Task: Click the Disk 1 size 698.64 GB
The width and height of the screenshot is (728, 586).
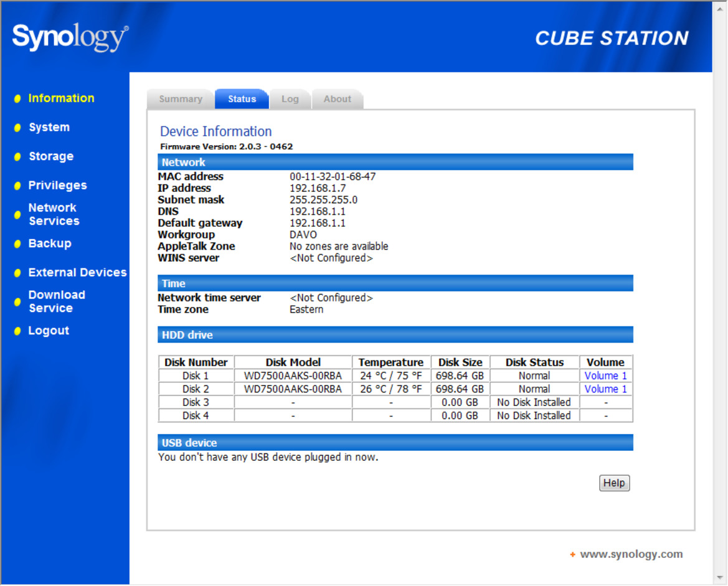Action: tap(460, 376)
